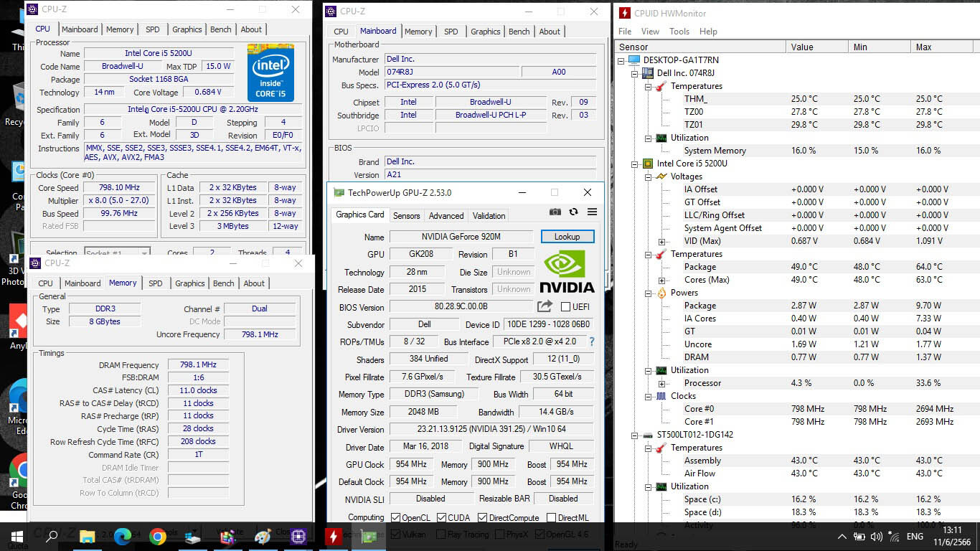Collapse the ST500LT012-1DG142 drive node
The image size is (980, 551).
635,435
